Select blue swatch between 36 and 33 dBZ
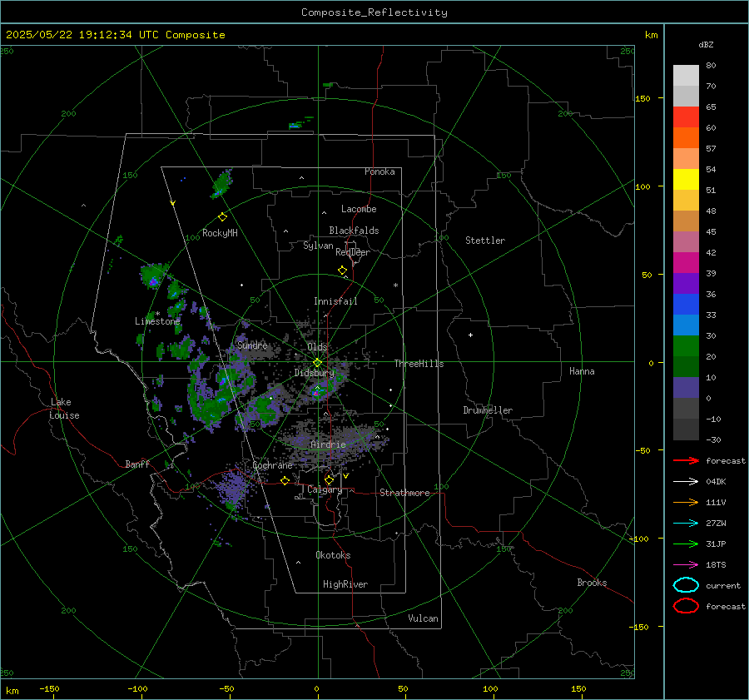 [686, 305]
